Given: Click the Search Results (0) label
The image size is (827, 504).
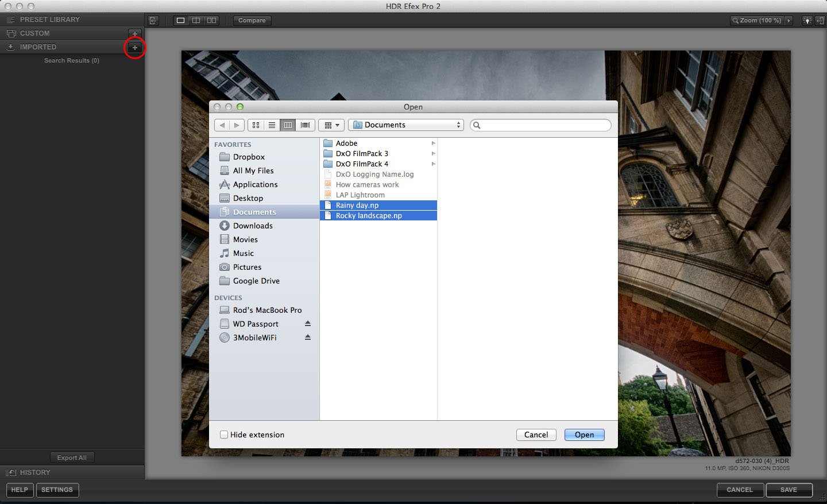Looking at the screenshot, I should pos(72,61).
